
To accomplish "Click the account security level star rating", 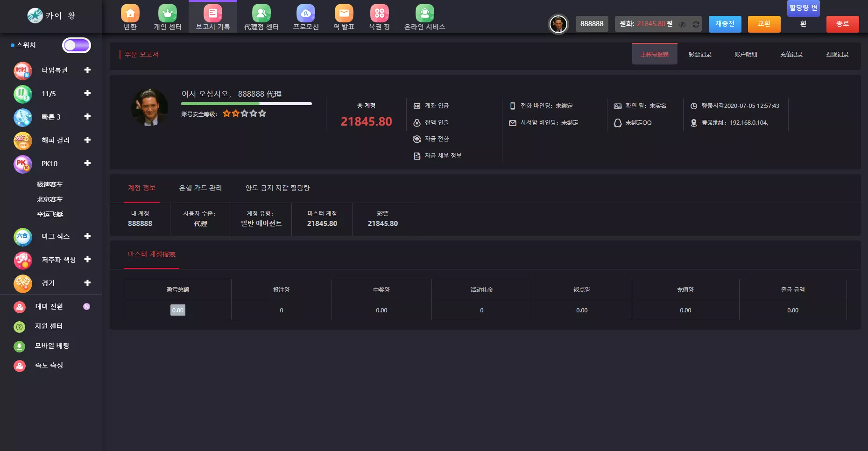I will (x=244, y=113).
